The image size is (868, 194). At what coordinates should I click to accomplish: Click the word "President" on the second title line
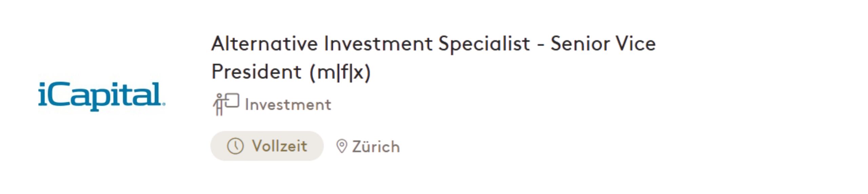[256, 72]
